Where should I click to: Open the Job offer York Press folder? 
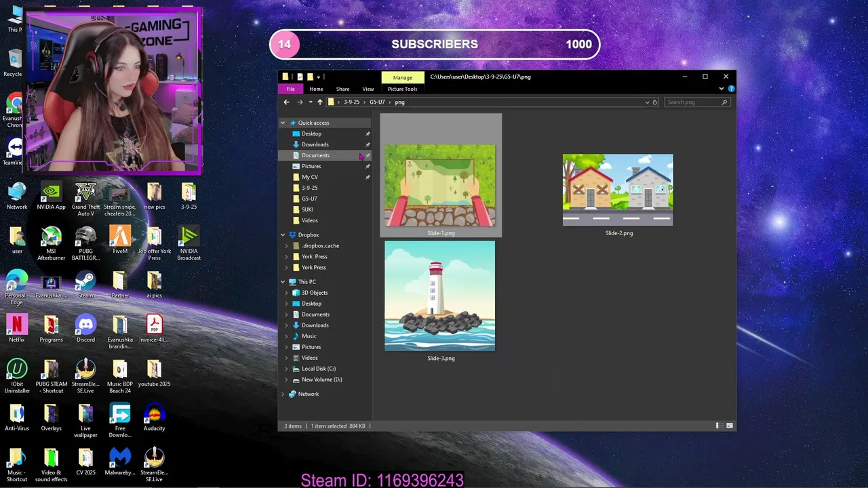[x=154, y=243]
